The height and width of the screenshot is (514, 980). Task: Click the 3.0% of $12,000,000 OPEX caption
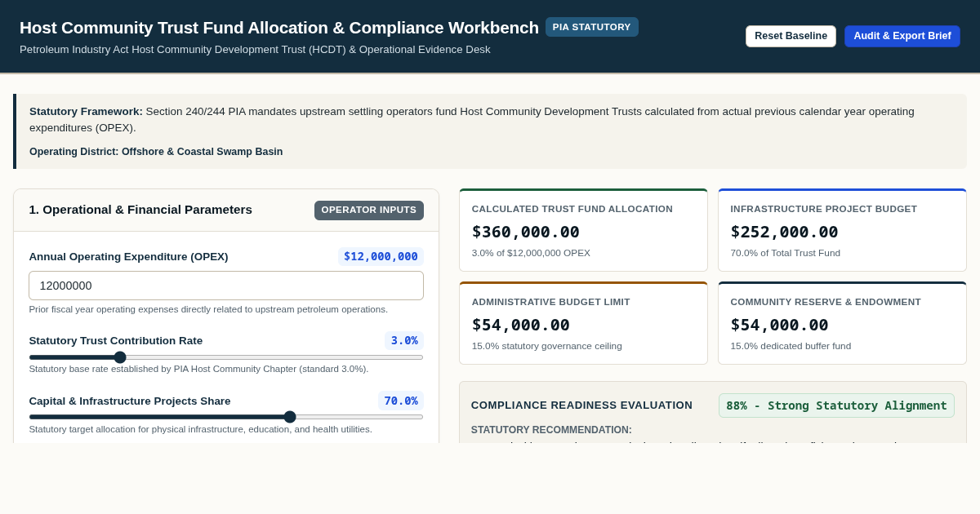pos(531,253)
